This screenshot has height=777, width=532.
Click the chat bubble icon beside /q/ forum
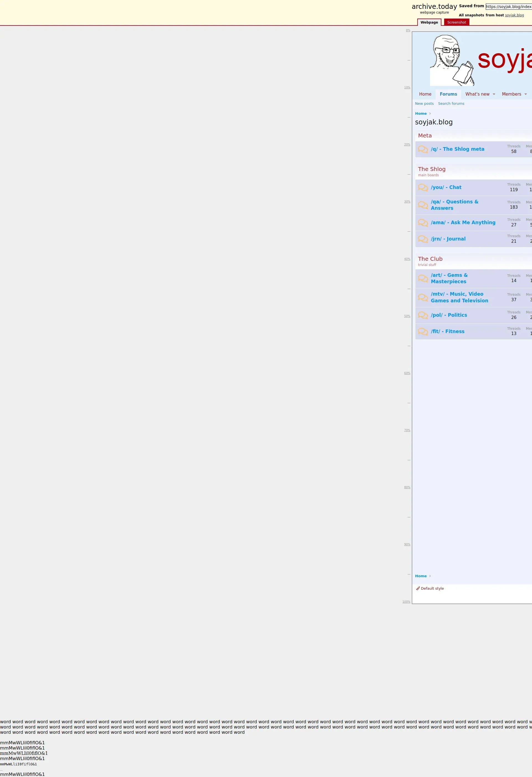pos(423,149)
